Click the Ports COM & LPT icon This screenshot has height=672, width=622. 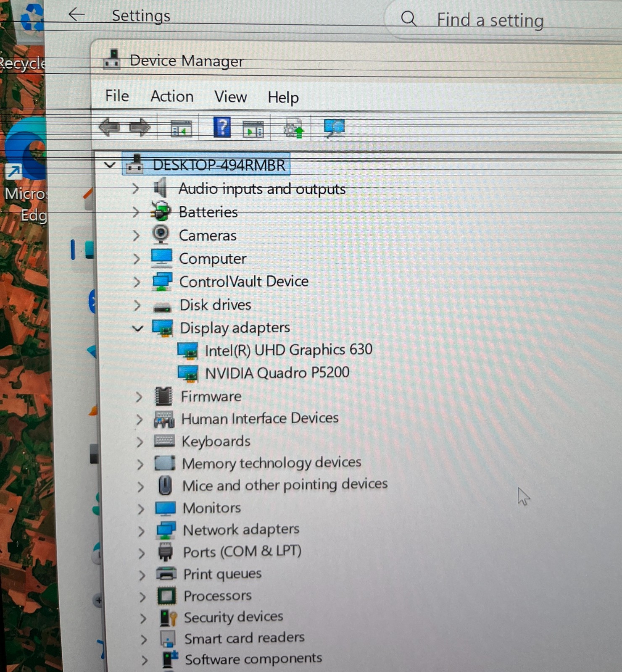(166, 552)
